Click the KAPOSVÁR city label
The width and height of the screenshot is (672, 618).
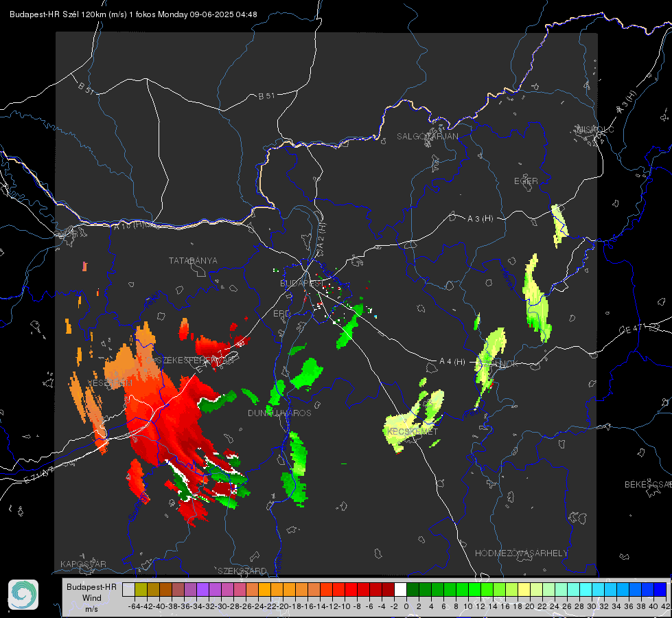(x=83, y=564)
